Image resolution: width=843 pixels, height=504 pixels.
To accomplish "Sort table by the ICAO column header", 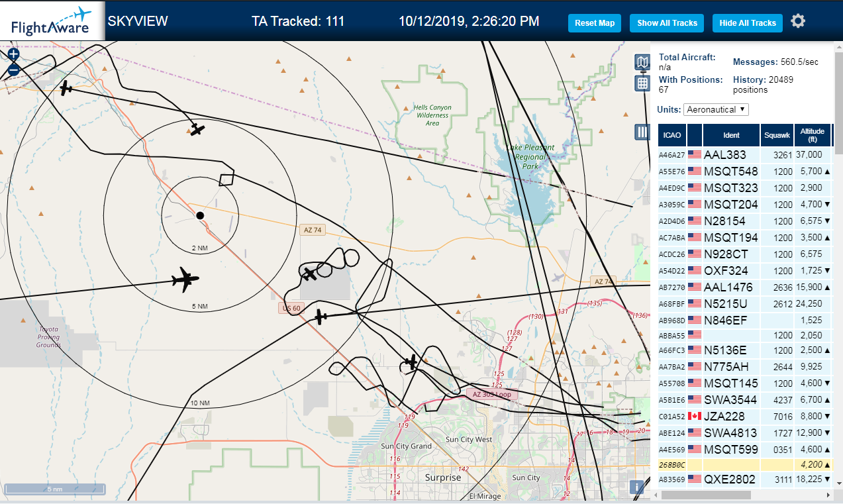I will click(672, 135).
